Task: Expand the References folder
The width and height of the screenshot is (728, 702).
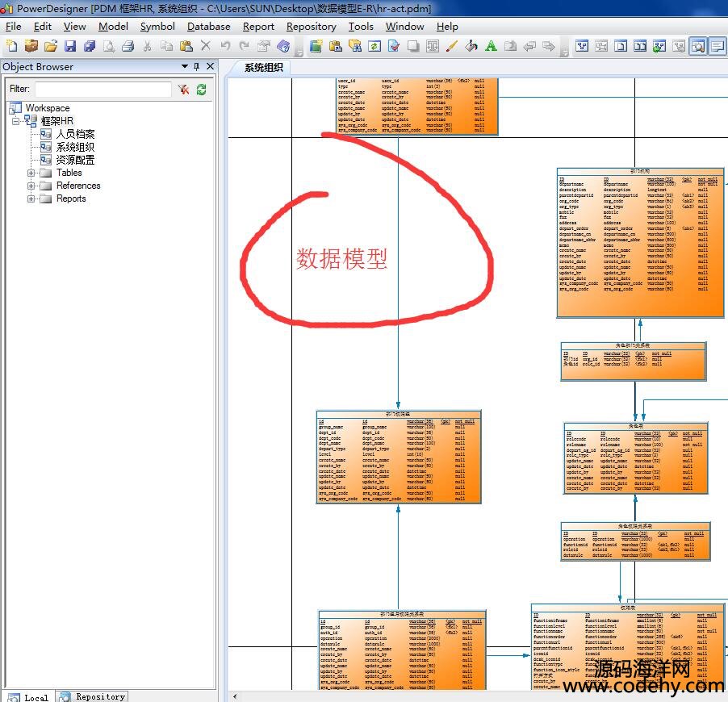Action: point(31,186)
